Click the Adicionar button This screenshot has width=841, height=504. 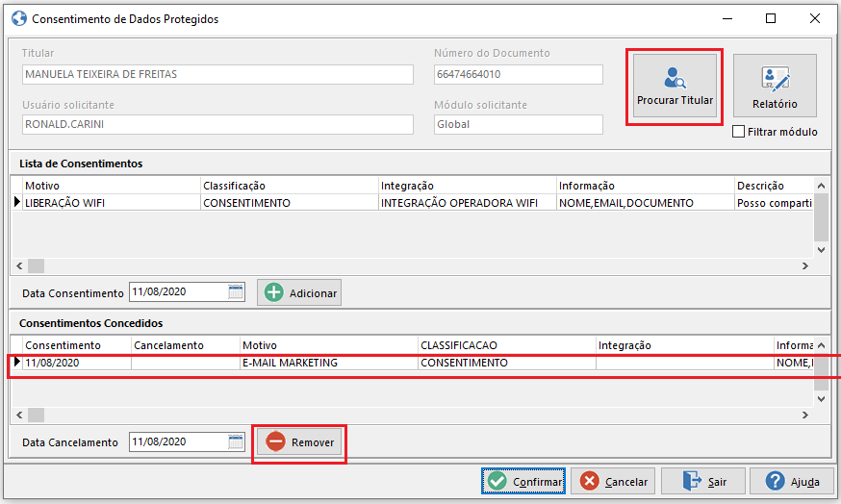click(298, 292)
